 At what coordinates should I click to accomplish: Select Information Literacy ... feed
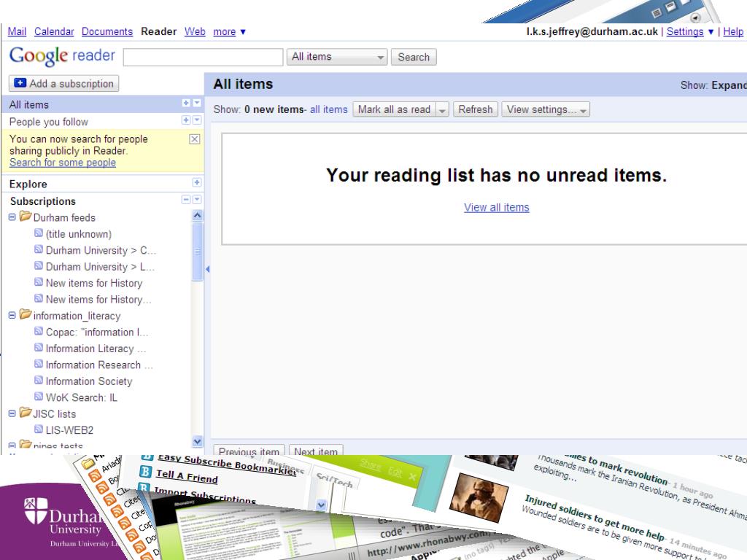pos(96,349)
